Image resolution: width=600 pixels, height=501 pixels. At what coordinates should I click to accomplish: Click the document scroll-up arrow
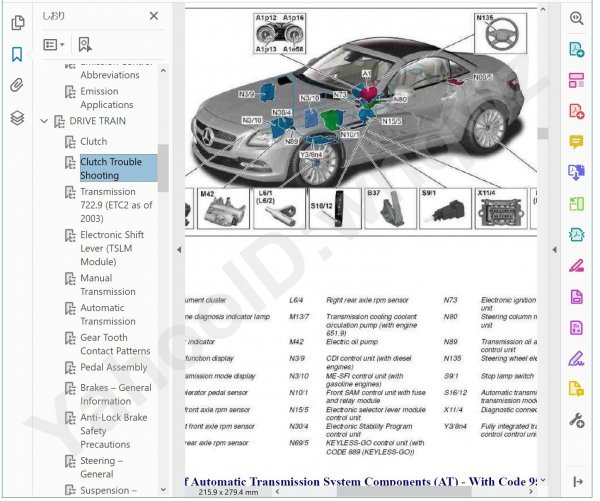[543, 9]
